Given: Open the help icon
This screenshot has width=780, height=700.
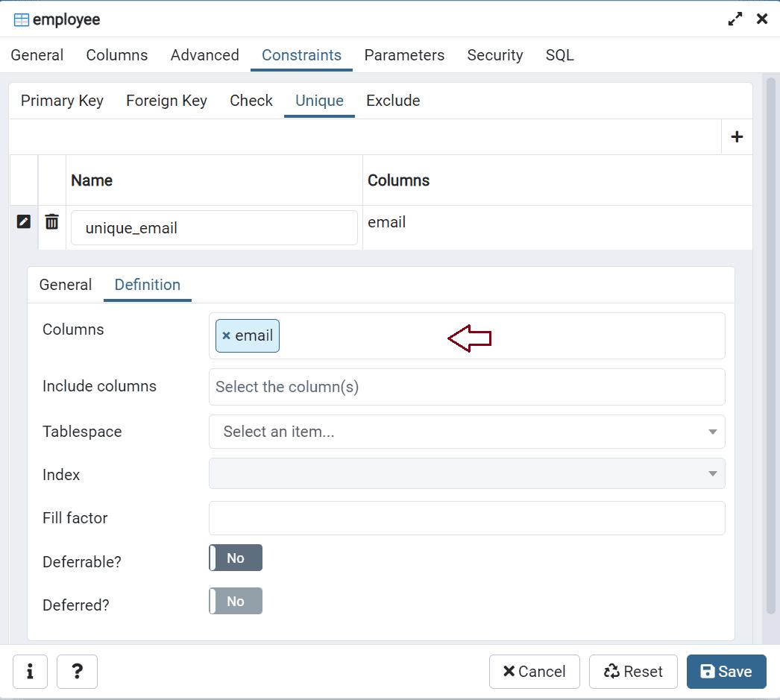Looking at the screenshot, I should (77, 671).
